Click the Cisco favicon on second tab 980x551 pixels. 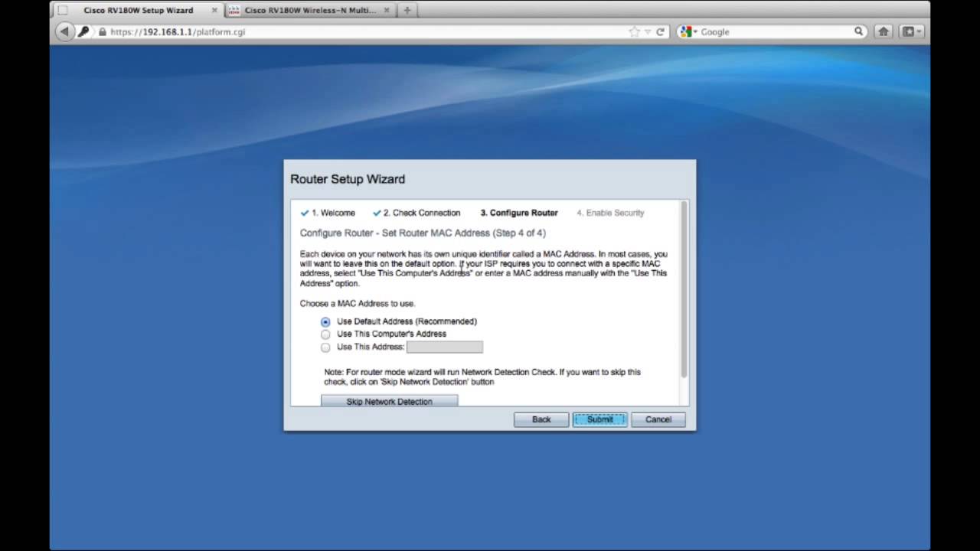234,11
